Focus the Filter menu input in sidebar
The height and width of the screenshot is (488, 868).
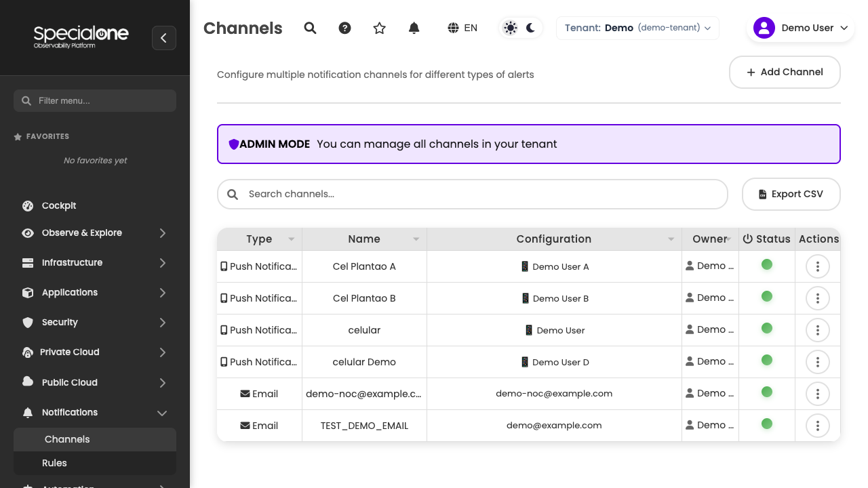[x=95, y=100]
